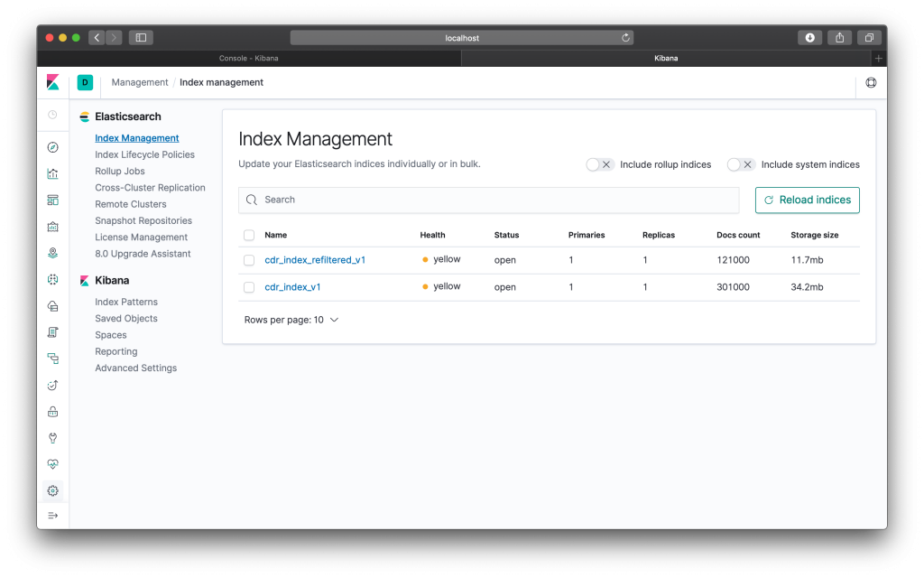Open Index Management in the side menu

tap(137, 138)
